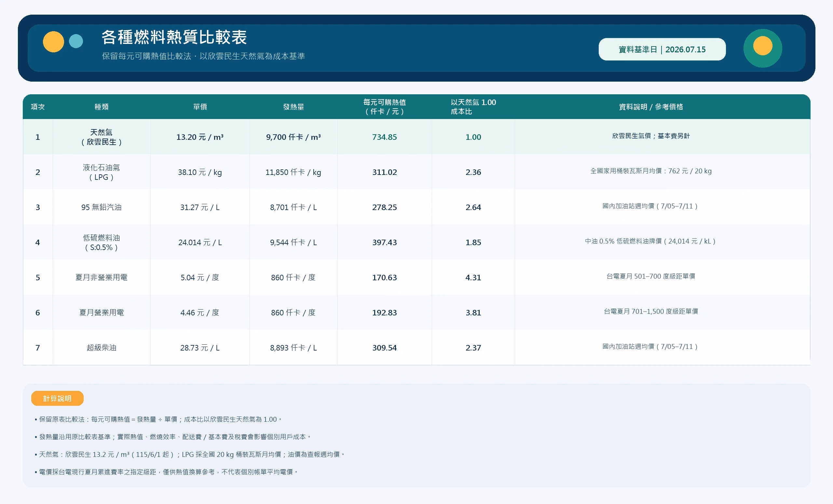Image resolution: width=833 pixels, height=504 pixels.
Task: Click the 每元可購熱值 column header
Action: [384, 107]
